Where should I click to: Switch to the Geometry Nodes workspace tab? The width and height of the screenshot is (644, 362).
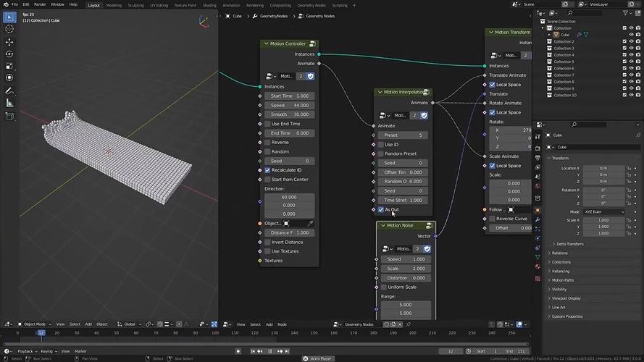click(x=311, y=5)
